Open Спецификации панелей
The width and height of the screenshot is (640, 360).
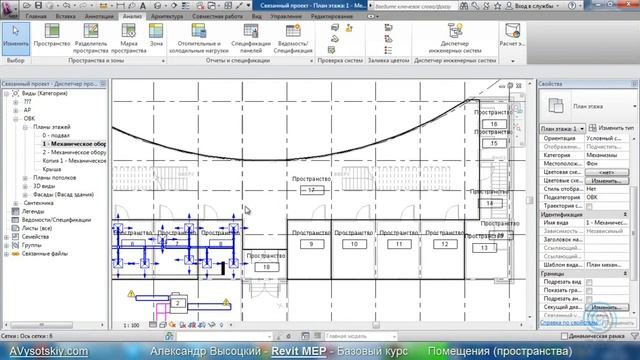tap(251, 39)
